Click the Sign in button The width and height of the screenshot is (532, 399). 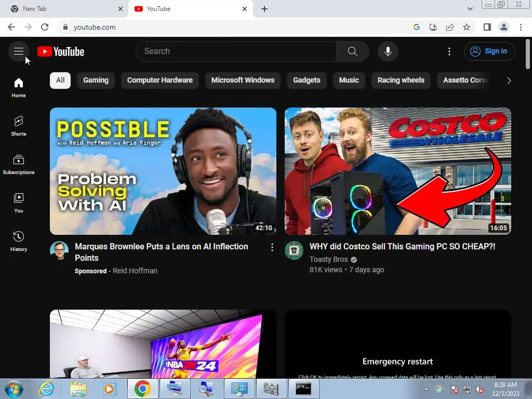(x=489, y=51)
